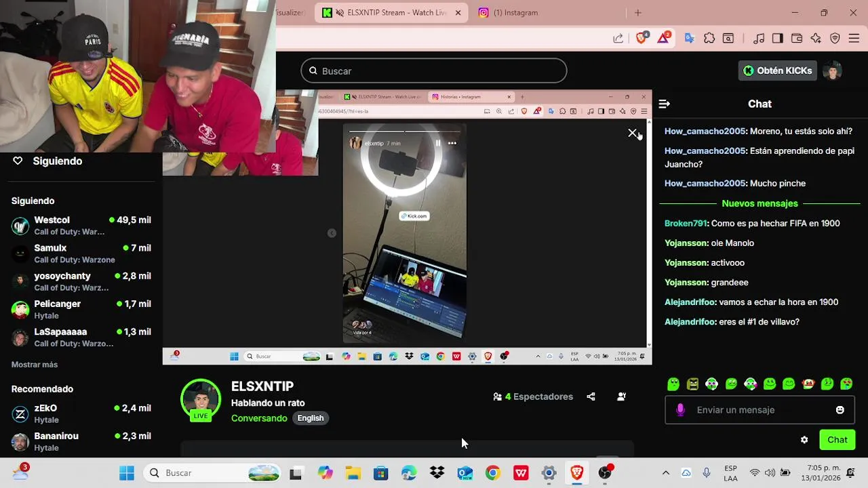Open the Windows Start menu
This screenshot has height=488, width=868.
click(x=126, y=473)
